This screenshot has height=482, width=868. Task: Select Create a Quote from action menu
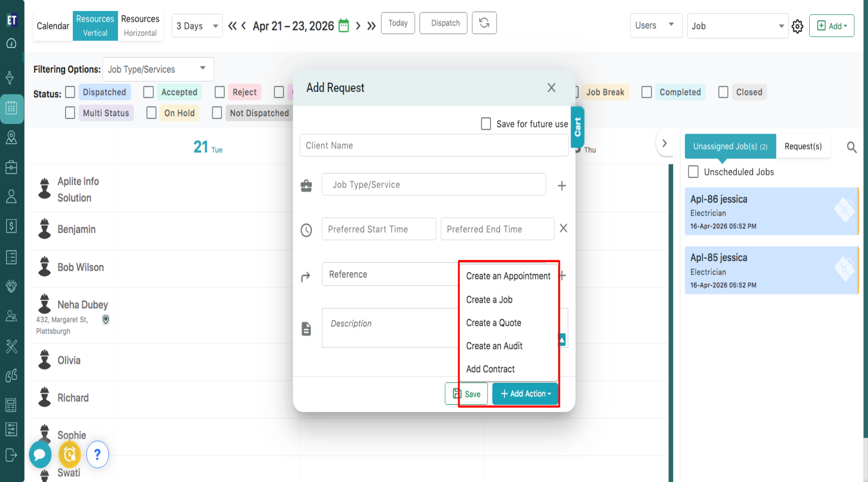(x=493, y=323)
